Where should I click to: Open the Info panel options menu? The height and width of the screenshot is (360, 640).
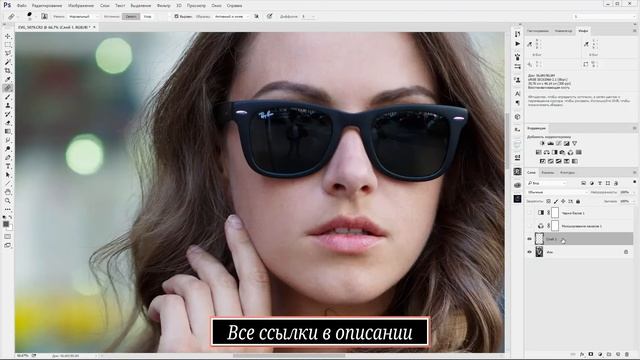pyautogui.click(x=635, y=31)
